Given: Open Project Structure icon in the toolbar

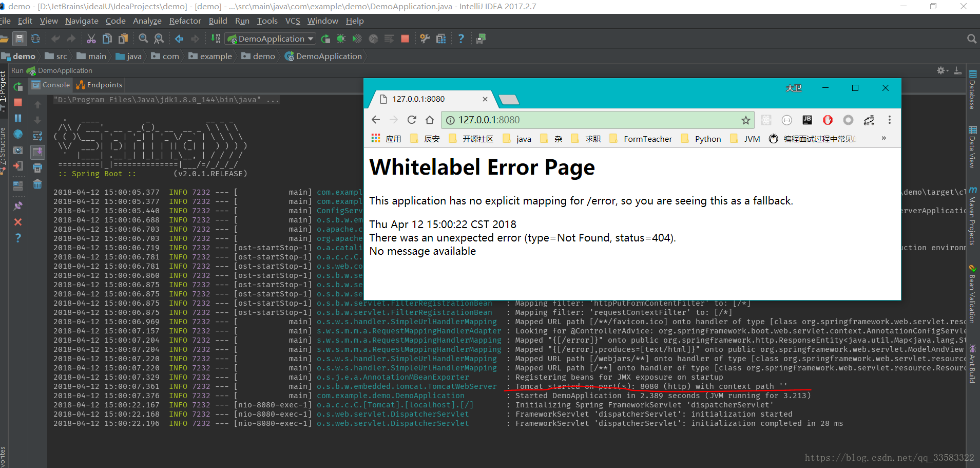Looking at the screenshot, I should (441, 39).
